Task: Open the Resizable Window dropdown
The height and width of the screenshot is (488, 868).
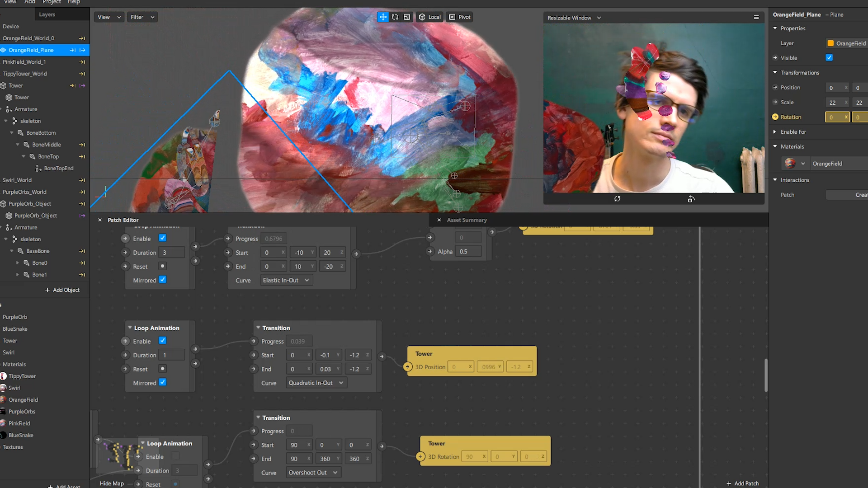Action: point(574,18)
